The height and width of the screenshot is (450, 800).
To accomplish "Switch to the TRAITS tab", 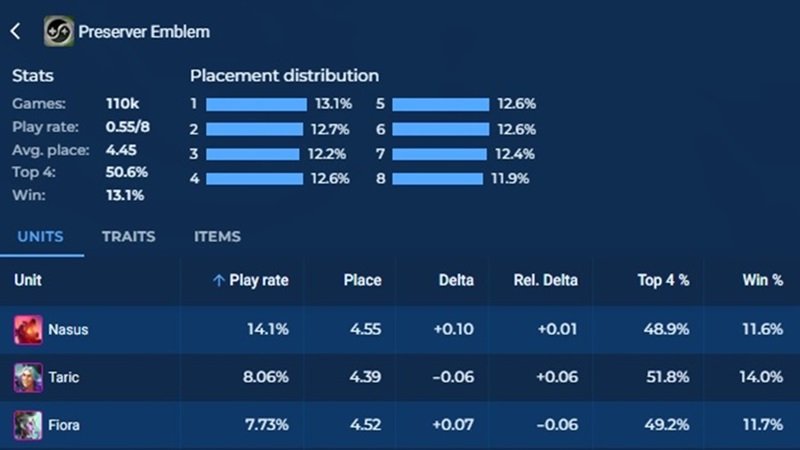I will [x=128, y=237].
